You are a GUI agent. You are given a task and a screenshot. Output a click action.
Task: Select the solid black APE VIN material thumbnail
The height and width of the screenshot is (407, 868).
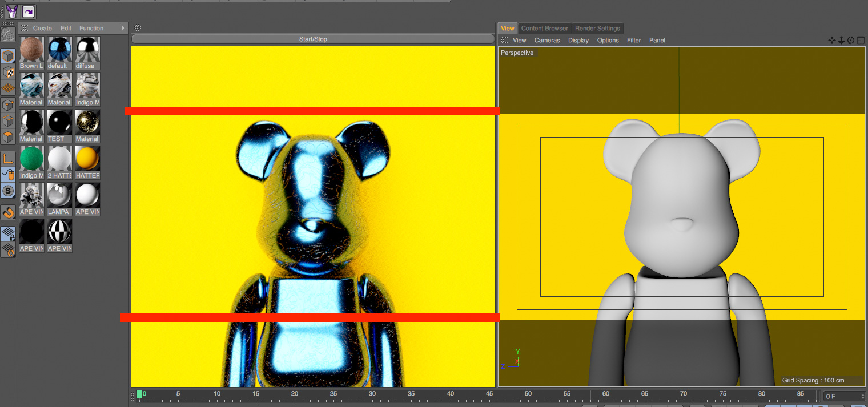(31, 232)
